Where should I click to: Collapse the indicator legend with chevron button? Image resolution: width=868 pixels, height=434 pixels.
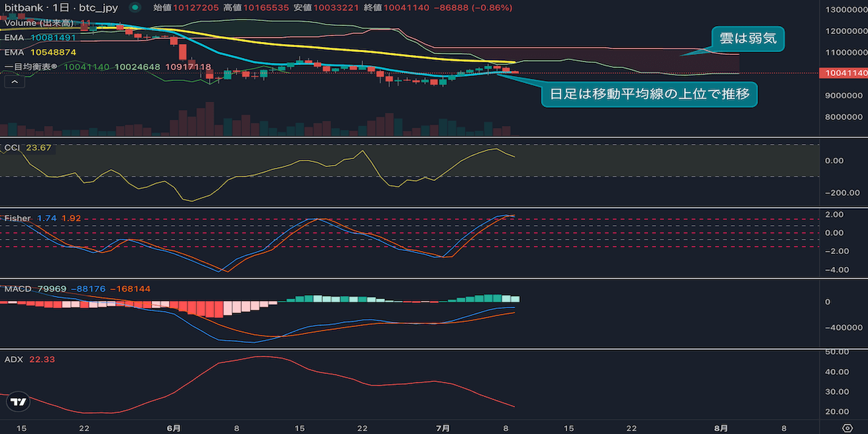14,82
